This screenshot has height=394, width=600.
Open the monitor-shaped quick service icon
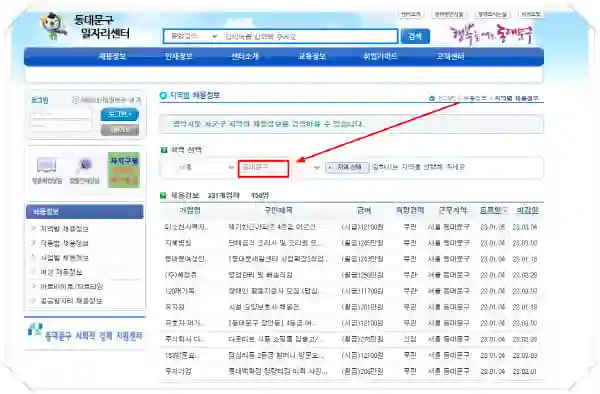click(x=47, y=171)
